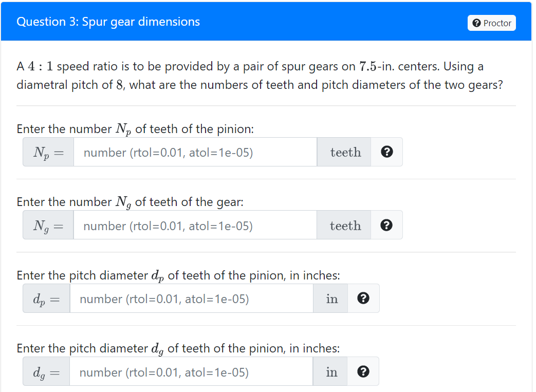This screenshot has width=536, height=392.
Task: Click the question mark inside Proctor button
Action: pos(476,23)
